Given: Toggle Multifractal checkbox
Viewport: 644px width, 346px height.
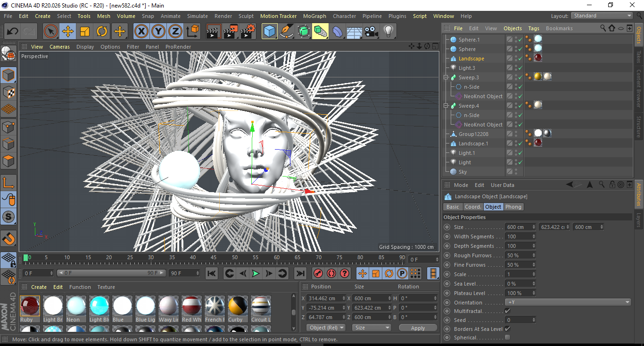Looking at the screenshot, I should (507, 311).
